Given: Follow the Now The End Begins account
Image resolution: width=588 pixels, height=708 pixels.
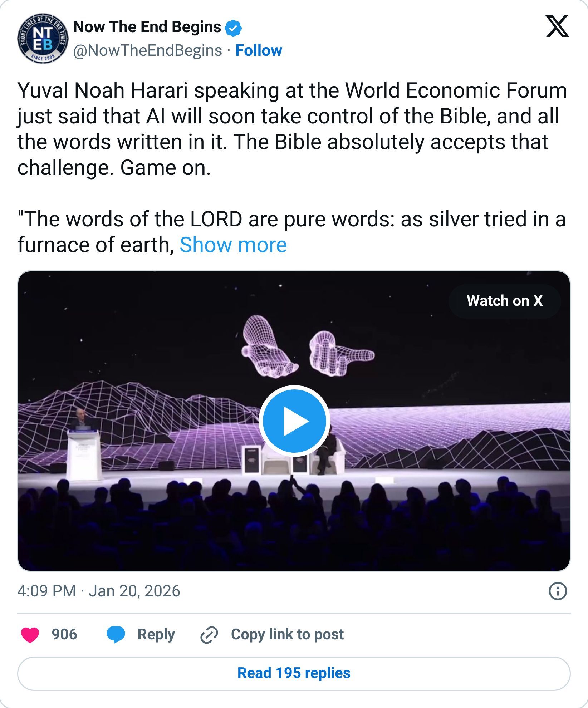Looking at the screenshot, I should point(259,50).
